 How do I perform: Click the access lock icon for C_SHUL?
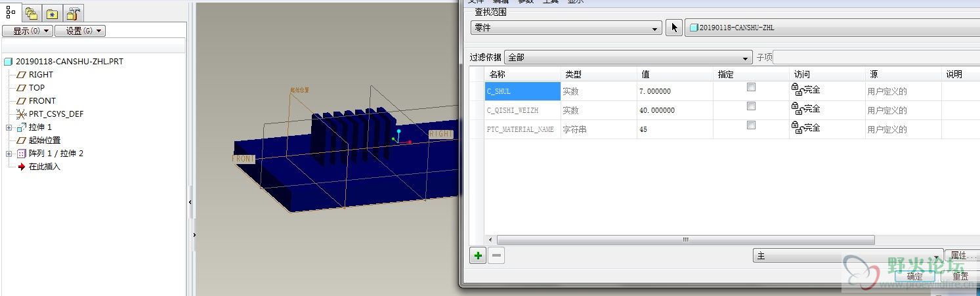click(x=796, y=90)
